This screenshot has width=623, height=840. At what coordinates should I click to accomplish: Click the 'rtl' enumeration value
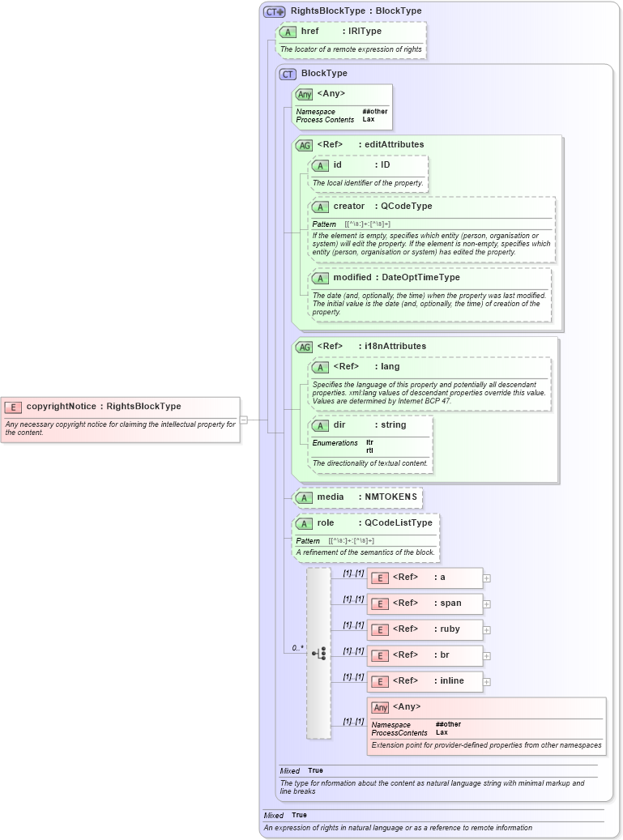369,450
